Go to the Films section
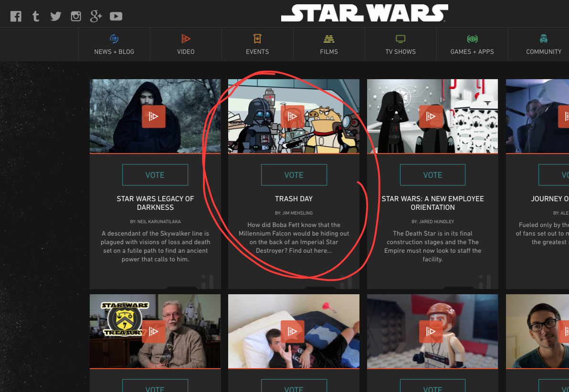 (x=329, y=44)
